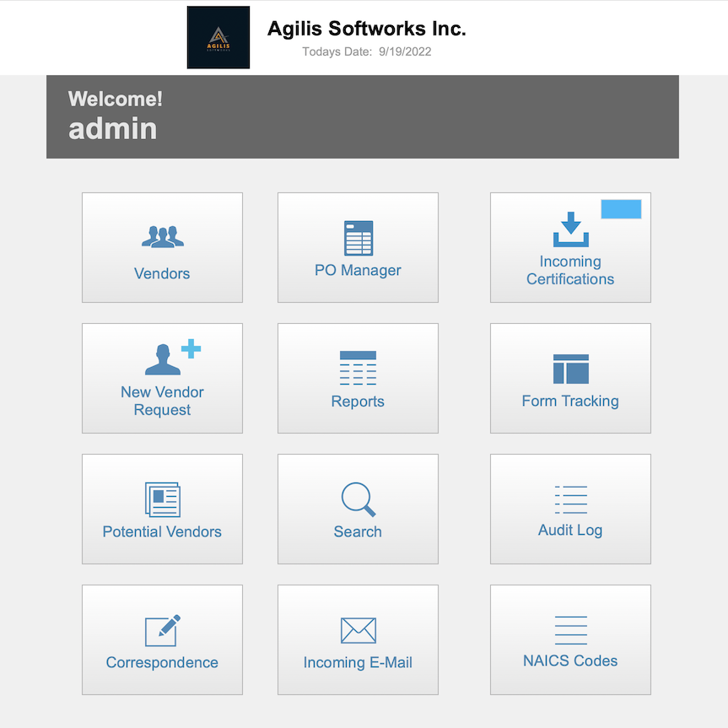The width and height of the screenshot is (728, 728).
Task: Click the Incoming Certifications download arrow icon
Action: point(570,229)
